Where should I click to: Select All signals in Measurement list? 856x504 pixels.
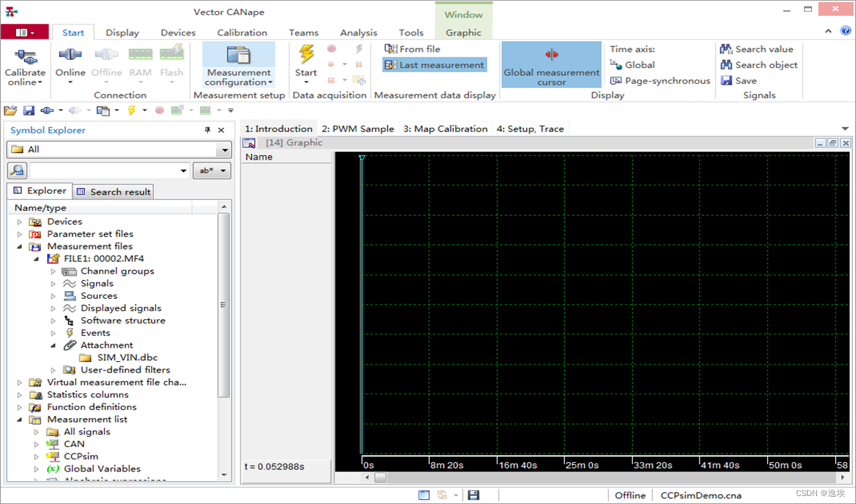click(87, 432)
